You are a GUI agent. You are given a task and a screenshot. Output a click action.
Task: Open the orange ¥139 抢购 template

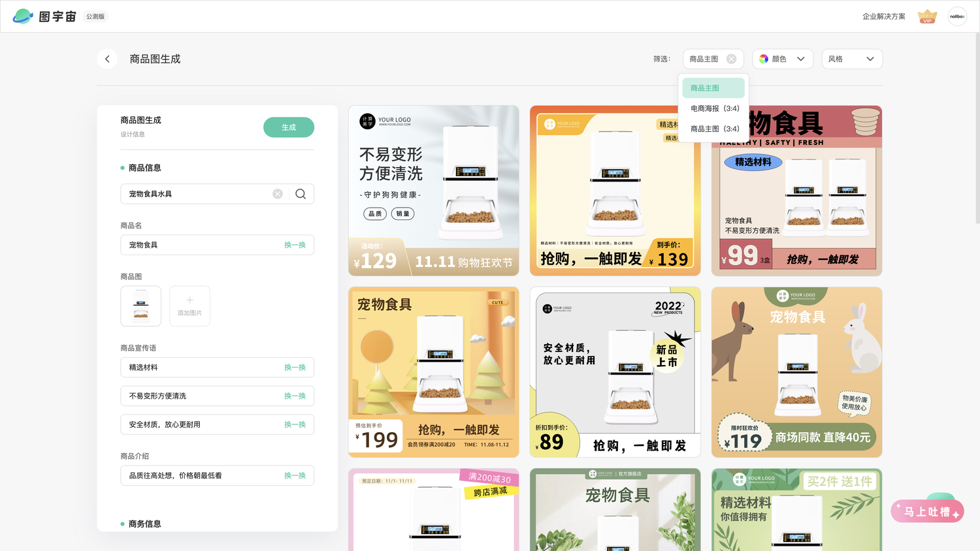tap(615, 191)
